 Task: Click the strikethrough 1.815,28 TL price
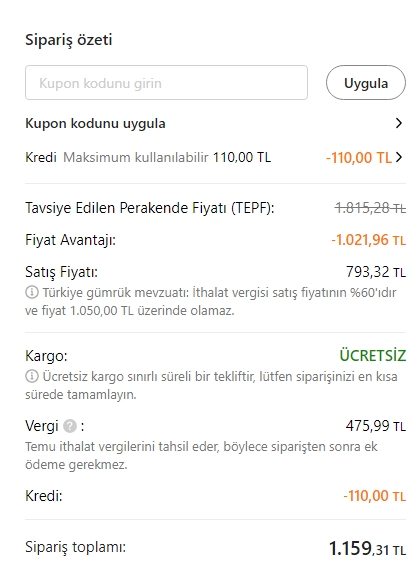[x=370, y=208]
